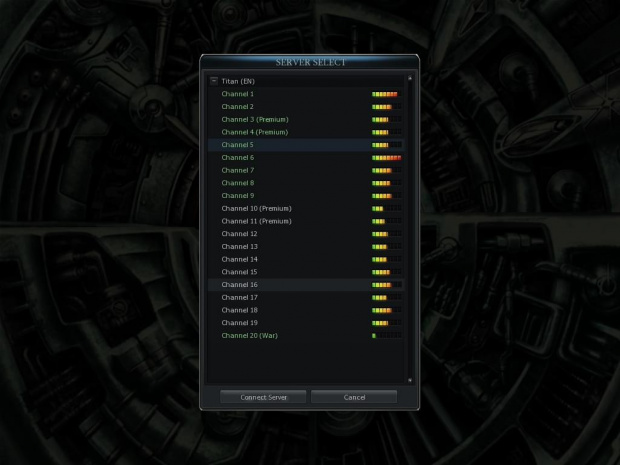Viewport: 620px width, 465px height.
Task: Choose Channel 18
Action: point(306,310)
